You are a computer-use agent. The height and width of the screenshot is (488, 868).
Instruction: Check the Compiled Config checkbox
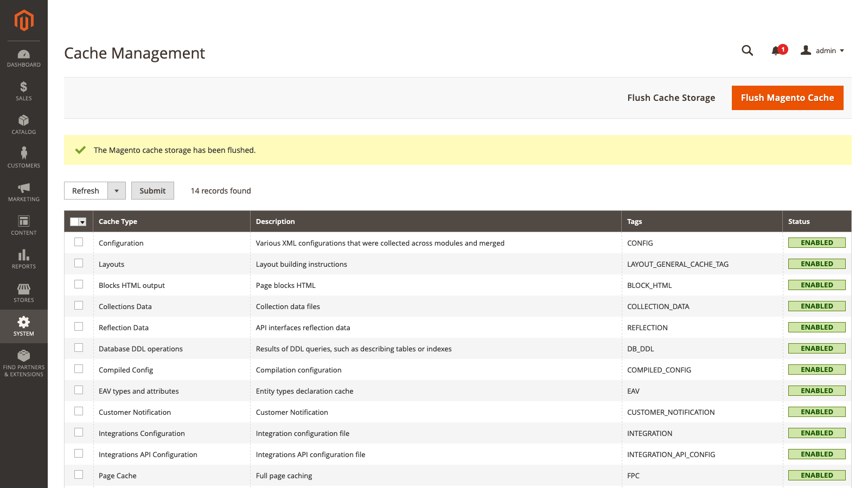tap(79, 369)
